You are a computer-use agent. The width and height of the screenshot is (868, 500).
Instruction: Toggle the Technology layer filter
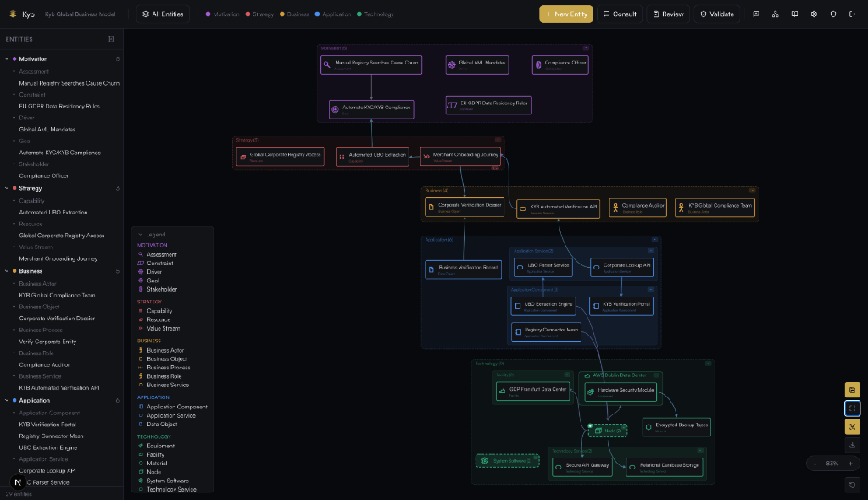click(376, 14)
